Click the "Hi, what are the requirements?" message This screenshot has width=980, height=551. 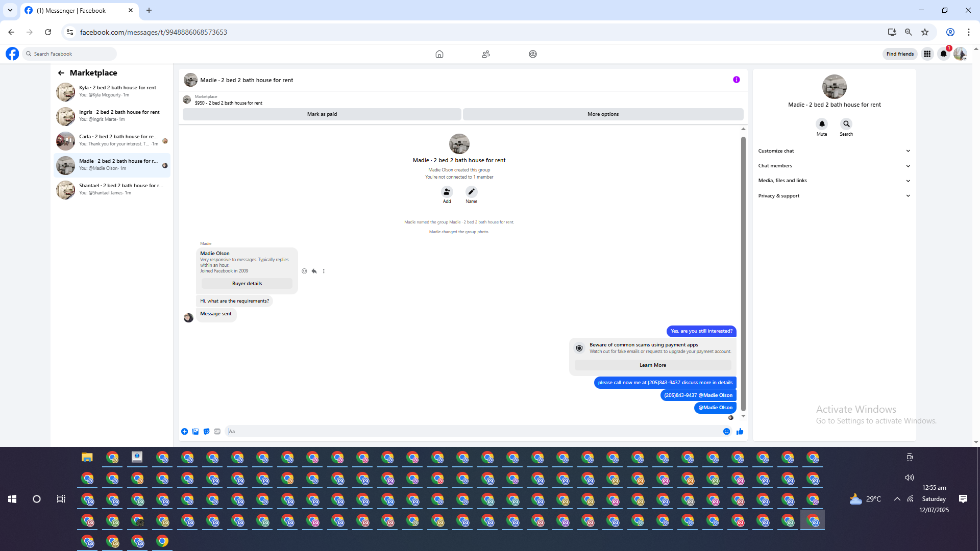coord(234,301)
